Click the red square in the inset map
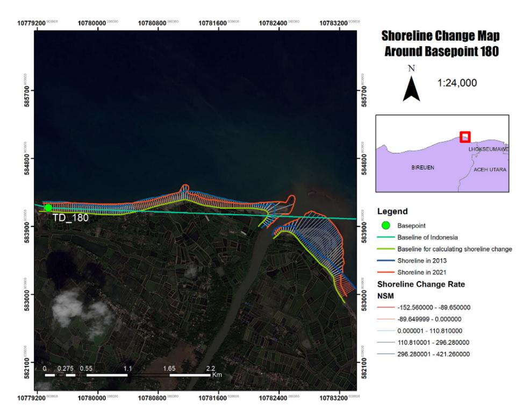This screenshot has height=420, width=530. 465,137
